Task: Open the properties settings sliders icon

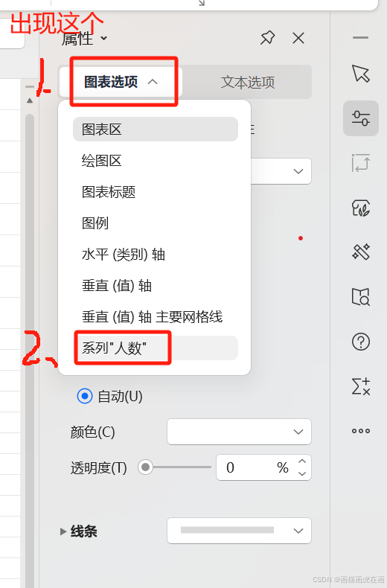Action: point(361,118)
